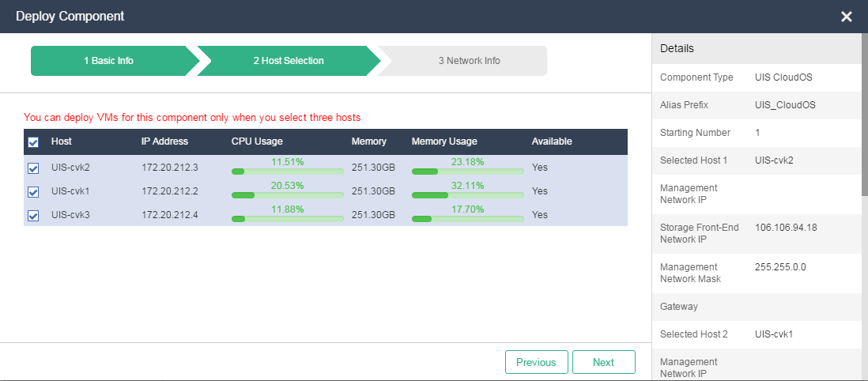The image size is (868, 381).
Task: Sort by the Host column header
Action: click(62, 141)
